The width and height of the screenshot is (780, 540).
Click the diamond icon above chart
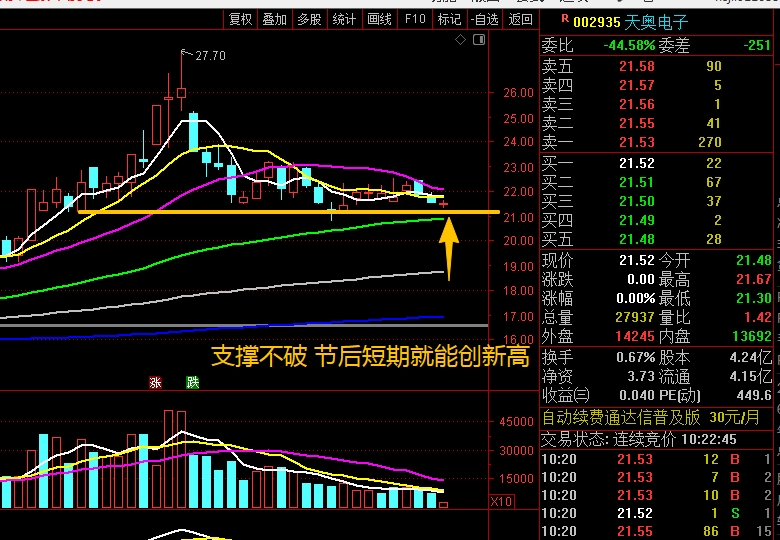[461, 40]
